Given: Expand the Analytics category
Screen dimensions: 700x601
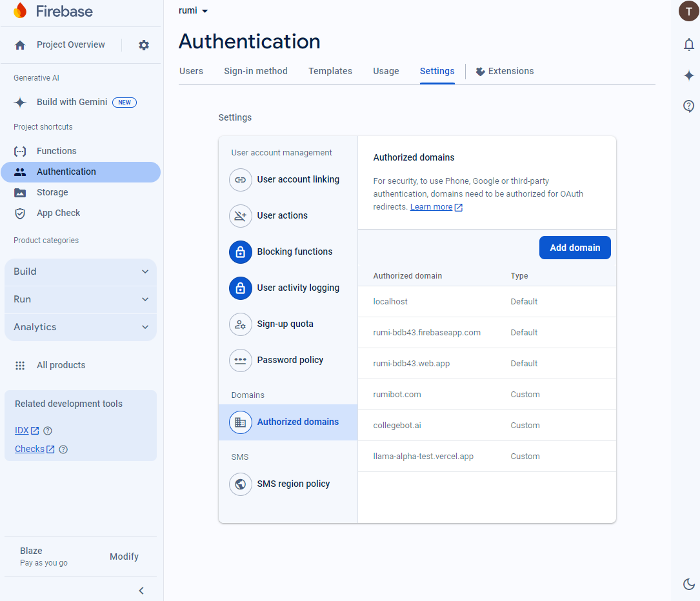Looking at the screenshot, I should pyautogui.click(x=81, y=327).
